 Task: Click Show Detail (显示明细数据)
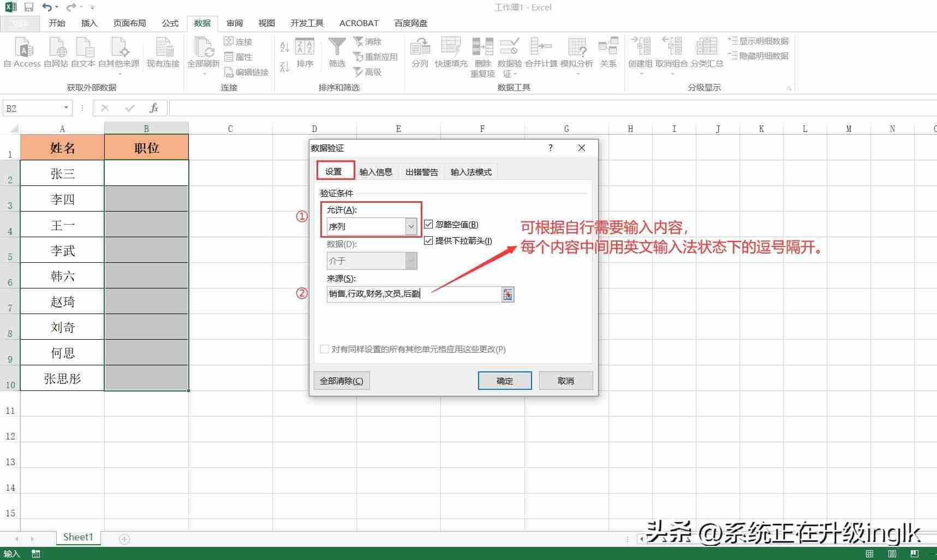759,41
